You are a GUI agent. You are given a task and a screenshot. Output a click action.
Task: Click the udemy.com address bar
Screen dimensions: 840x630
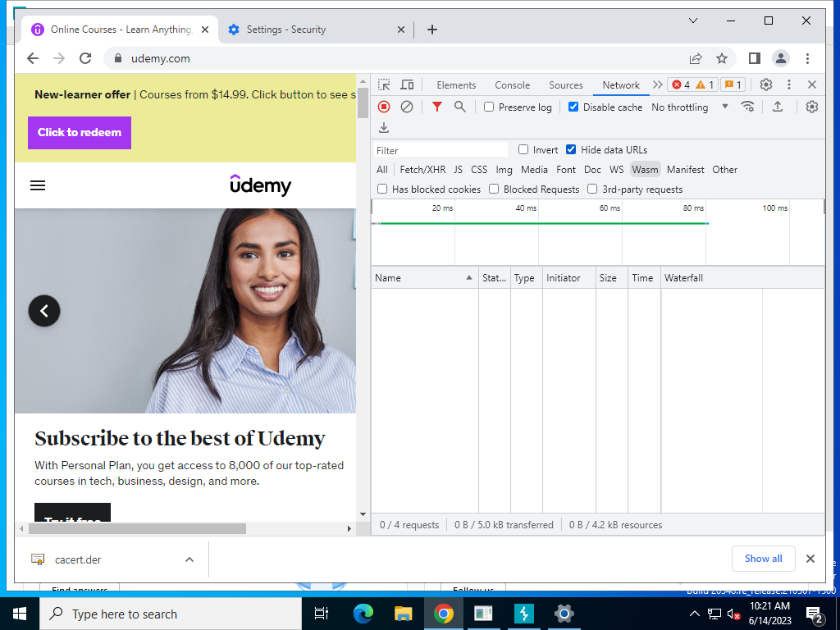point(396,58)
